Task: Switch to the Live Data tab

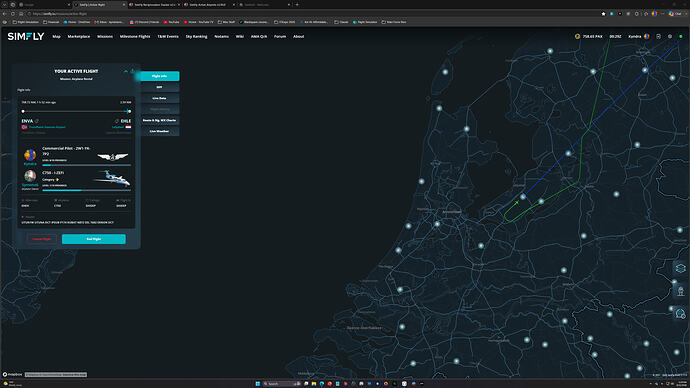Action: [x=159, y=98]
